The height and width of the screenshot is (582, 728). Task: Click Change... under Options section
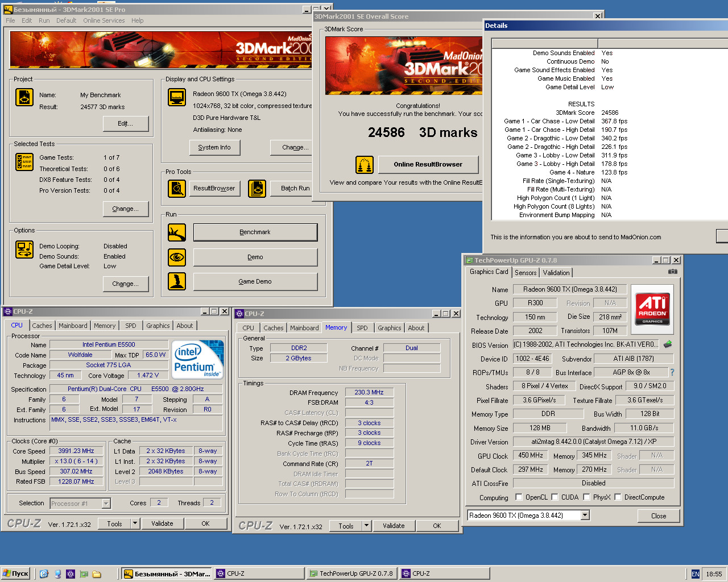pyautogui.click(x=126, y=284)
